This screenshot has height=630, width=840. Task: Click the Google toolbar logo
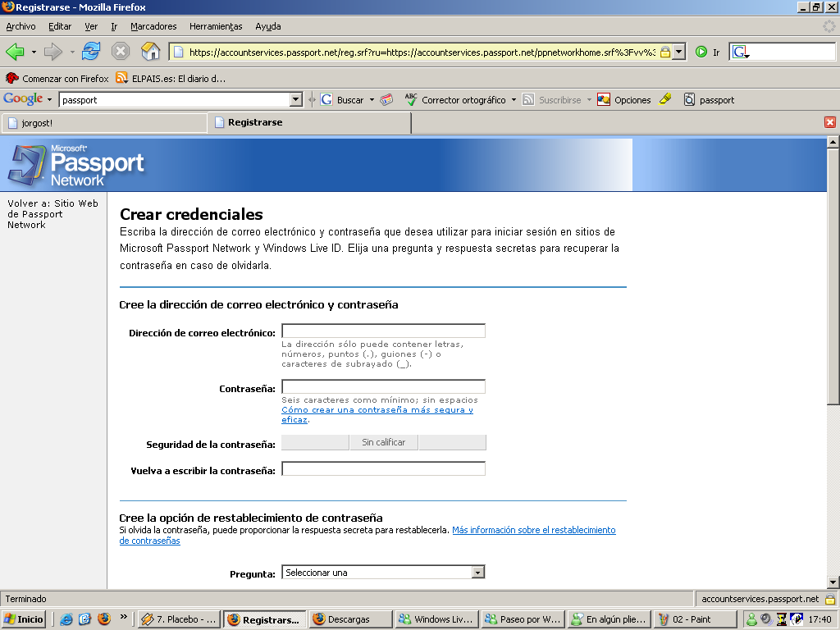pos(23,98)
